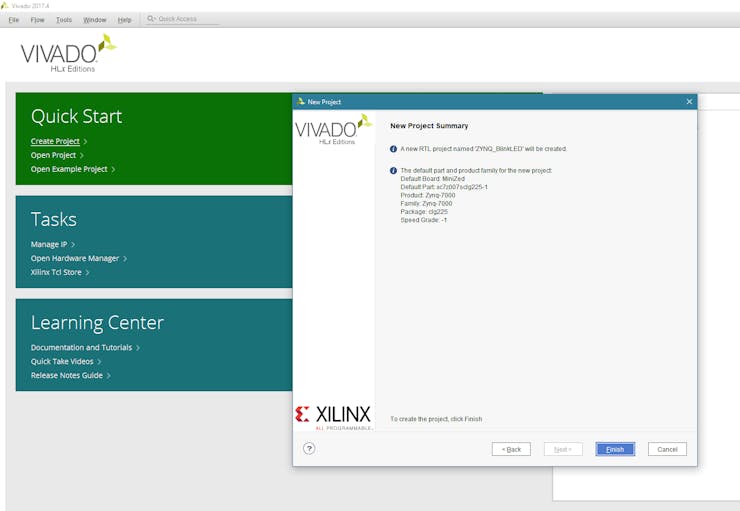This screenshot has width=740, height=511.
Task: Click the 'Product: Zynq-7000' line
Action: 428,195
